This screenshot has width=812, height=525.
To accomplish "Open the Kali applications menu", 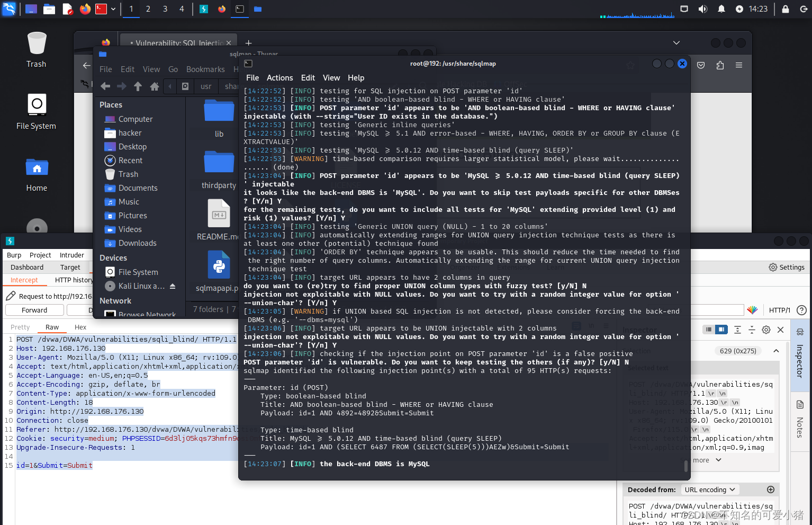I will pos(9,8).
